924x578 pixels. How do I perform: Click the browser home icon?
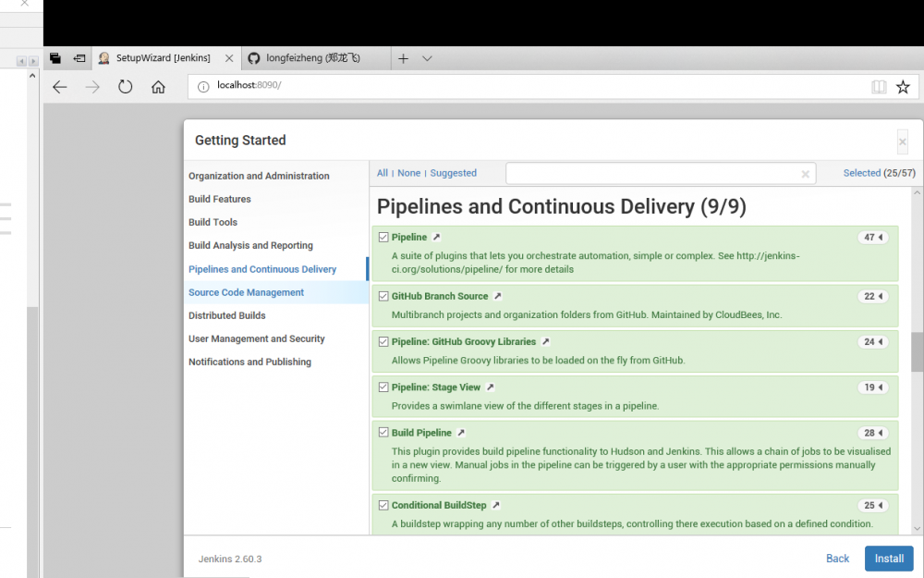tap(158, 86)
